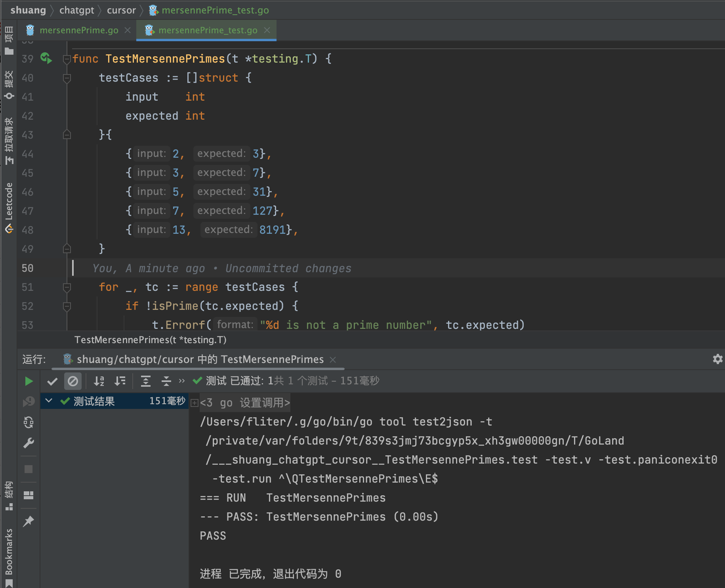
Task: Expand all test results
Action: pos(146,381)
